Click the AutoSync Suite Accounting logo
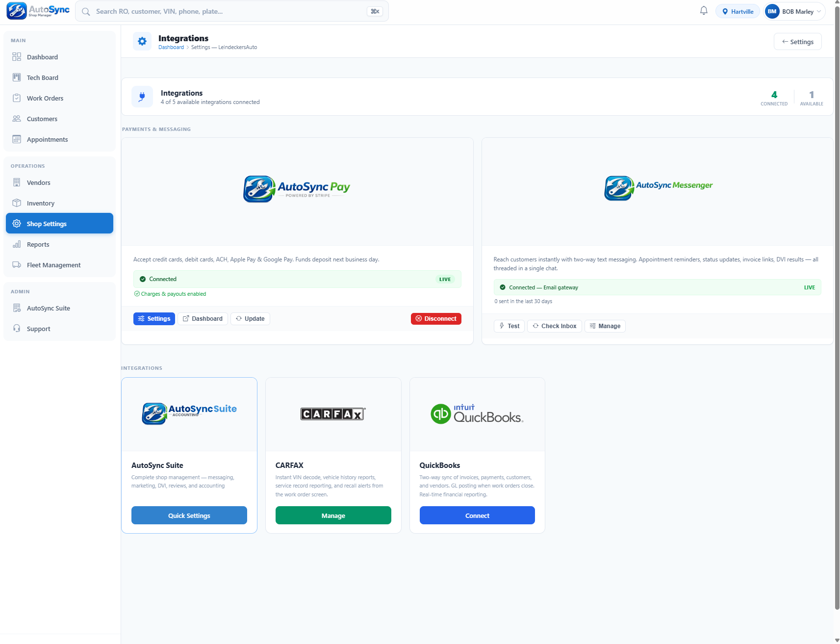Screen dimensions: 840x644 point(189,413)
